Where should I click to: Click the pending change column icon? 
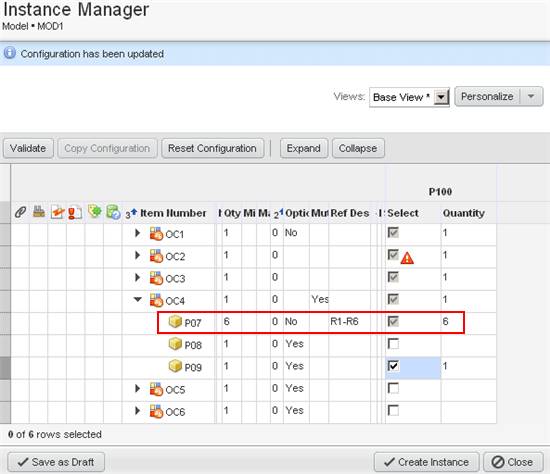(58, 212)
